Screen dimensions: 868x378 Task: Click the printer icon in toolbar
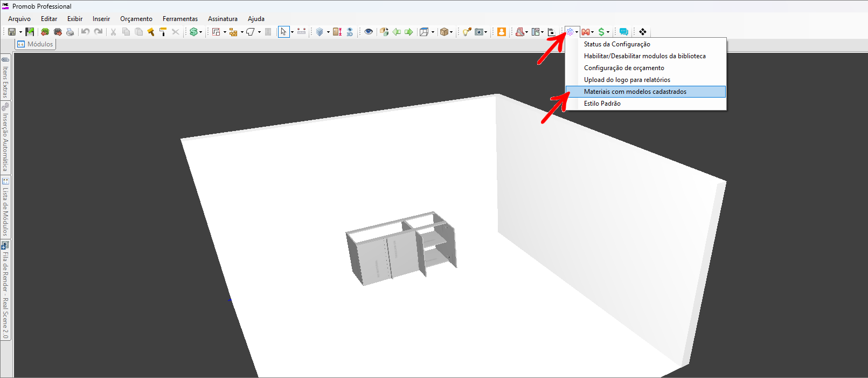pos(70,32)
